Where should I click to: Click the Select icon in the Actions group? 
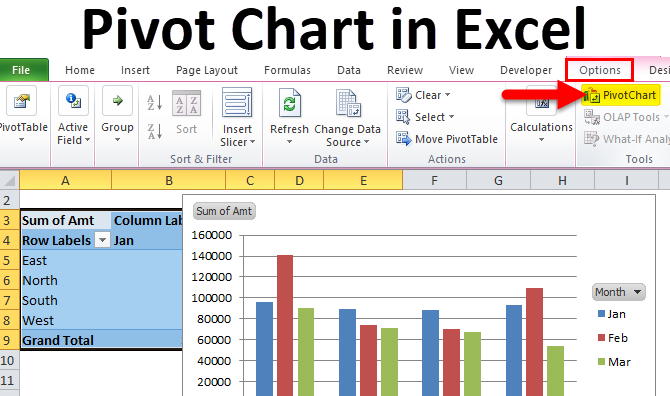[403, 117]
